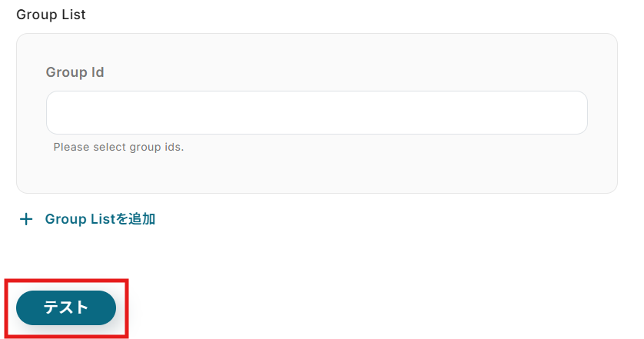Click the plus icon beside Group Listを追加
644x339 pixels.
pyautogui.click(x=26, y=219)
